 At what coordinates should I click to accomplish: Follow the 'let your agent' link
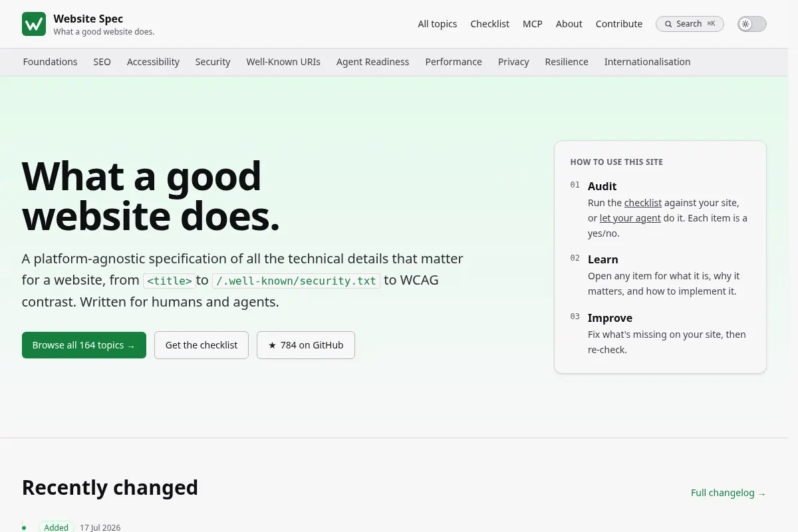coord(630,218)
